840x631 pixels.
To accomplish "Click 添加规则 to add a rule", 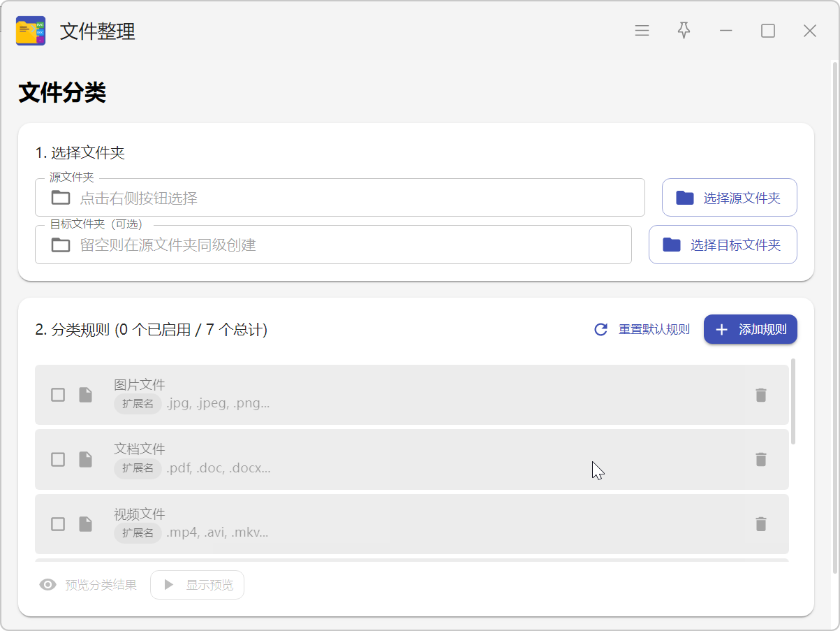I will point(750,329).
